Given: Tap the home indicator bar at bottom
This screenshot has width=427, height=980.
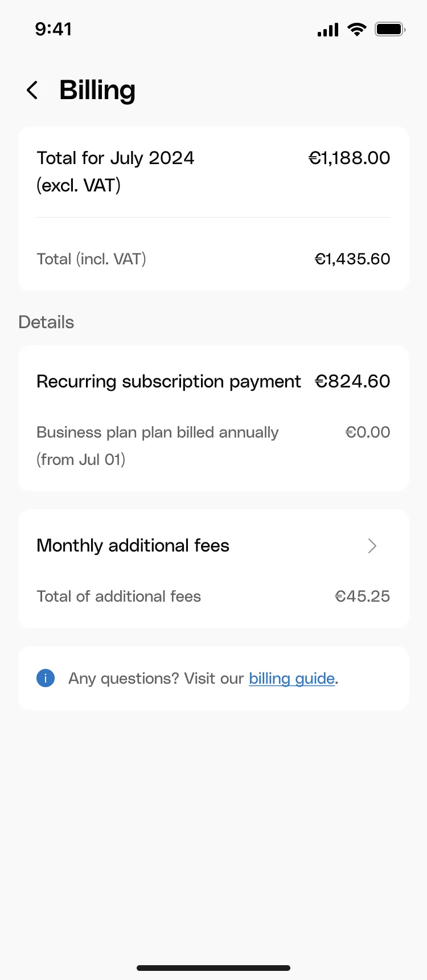Looking at the screenshot, I should [x=213, y=967].
